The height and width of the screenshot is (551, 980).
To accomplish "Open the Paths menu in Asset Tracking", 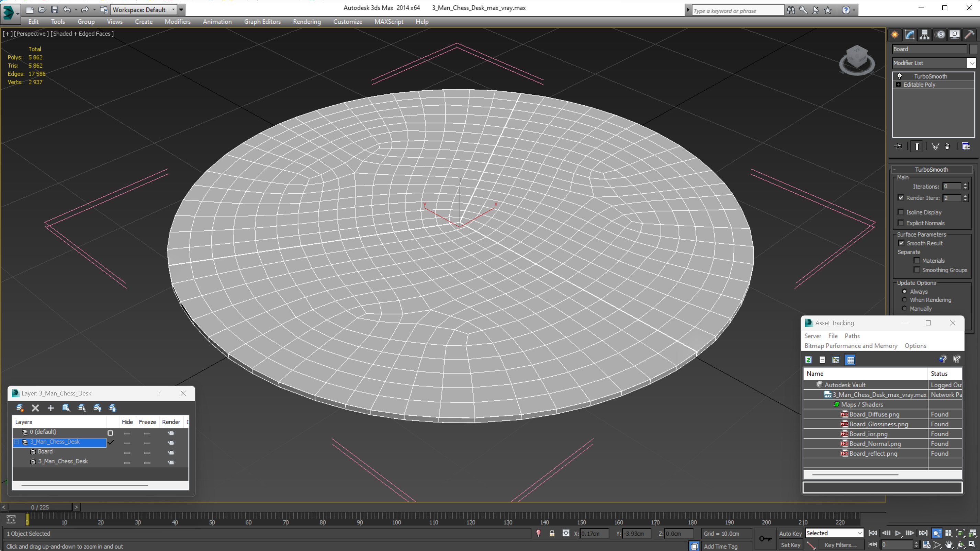I will click(x=852, y=336).
